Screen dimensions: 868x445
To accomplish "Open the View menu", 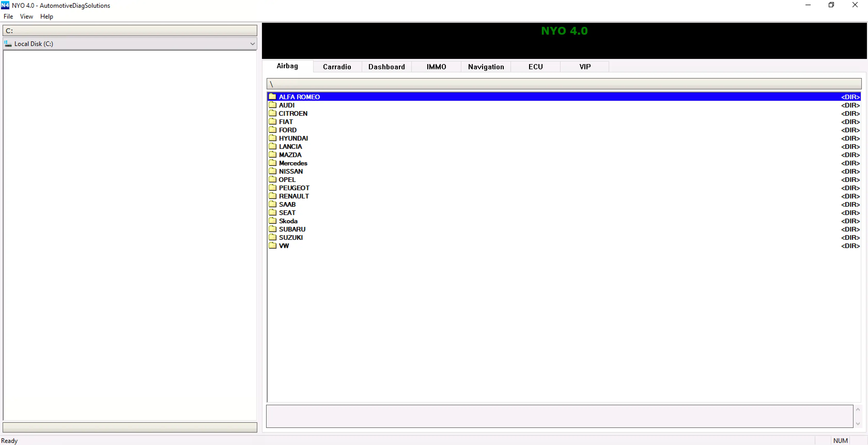I will click(26, 16).
